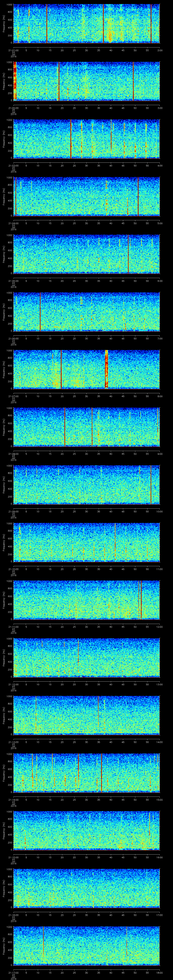
Task: Click the 21:14:00 start time label
Action: 13,800
